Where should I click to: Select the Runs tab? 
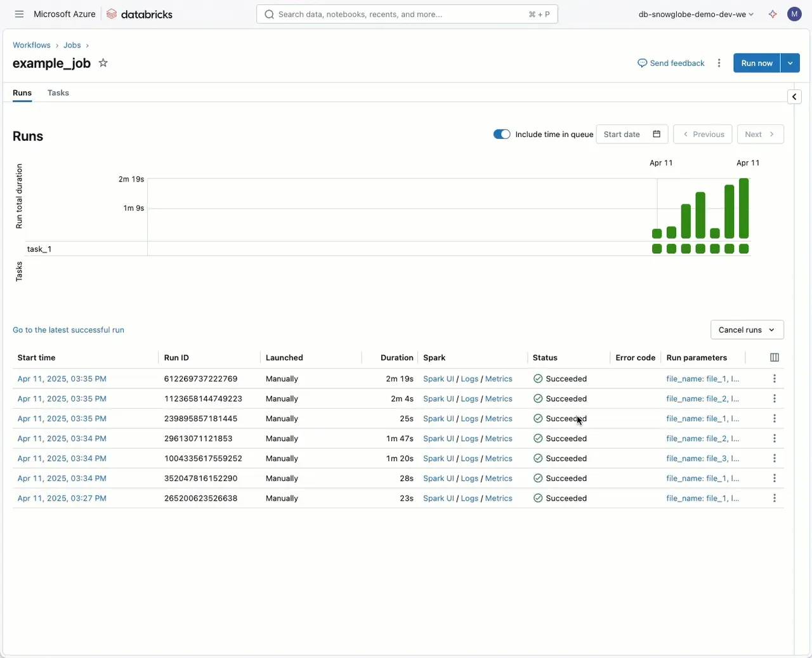coord(22,93)
